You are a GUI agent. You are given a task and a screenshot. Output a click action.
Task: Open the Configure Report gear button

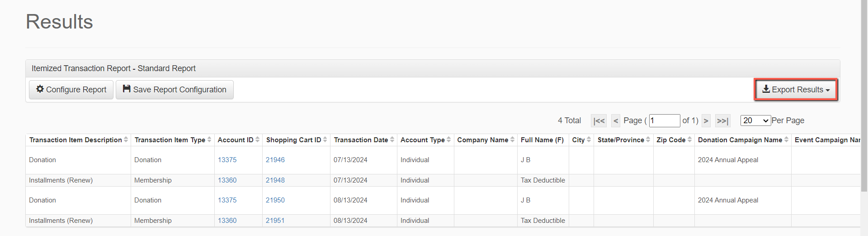[71, 90]
